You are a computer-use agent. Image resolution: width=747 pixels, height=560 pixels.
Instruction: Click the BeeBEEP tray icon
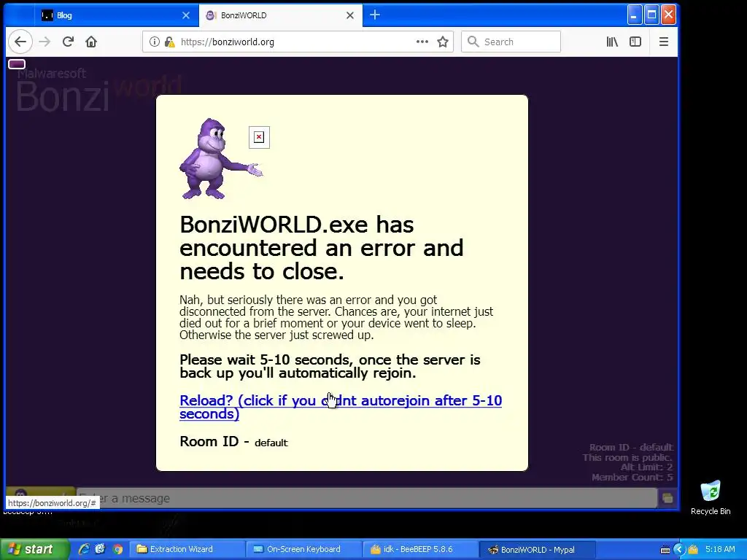pos(693,550)
